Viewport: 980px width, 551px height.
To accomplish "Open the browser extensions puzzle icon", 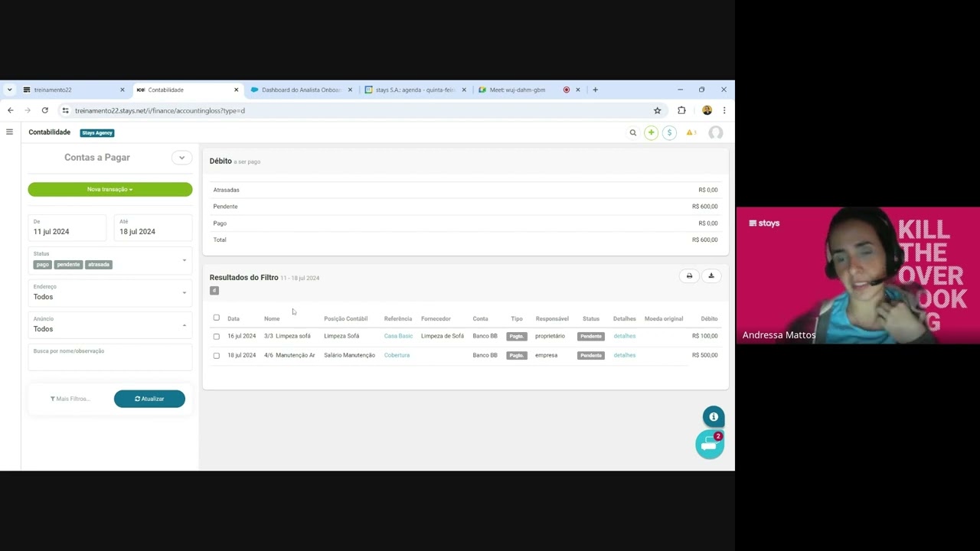I will coord(681,110).
